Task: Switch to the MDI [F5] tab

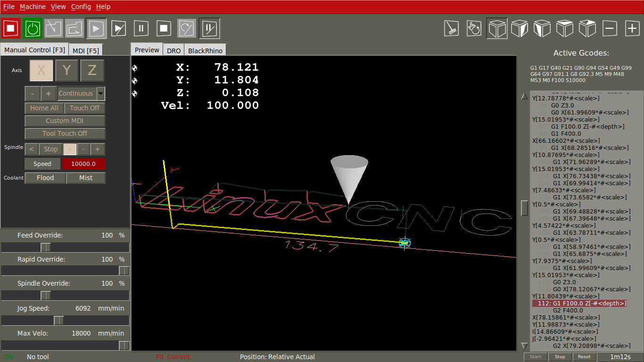Action: (x=86, y=50)
